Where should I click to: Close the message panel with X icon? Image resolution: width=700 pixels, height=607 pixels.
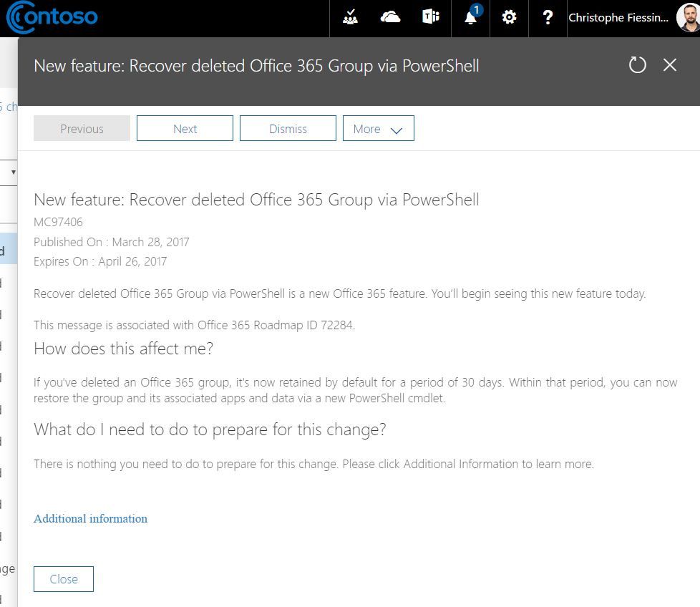(670, 65)
